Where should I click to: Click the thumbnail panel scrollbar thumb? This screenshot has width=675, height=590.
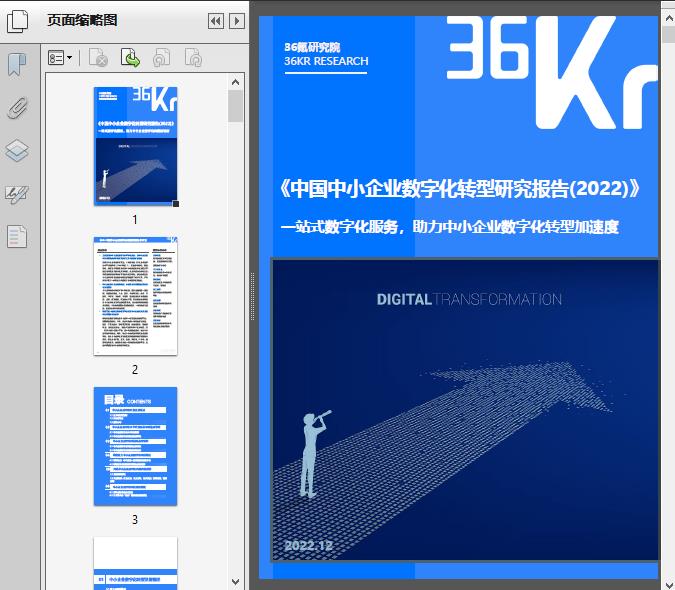(235, 106)
